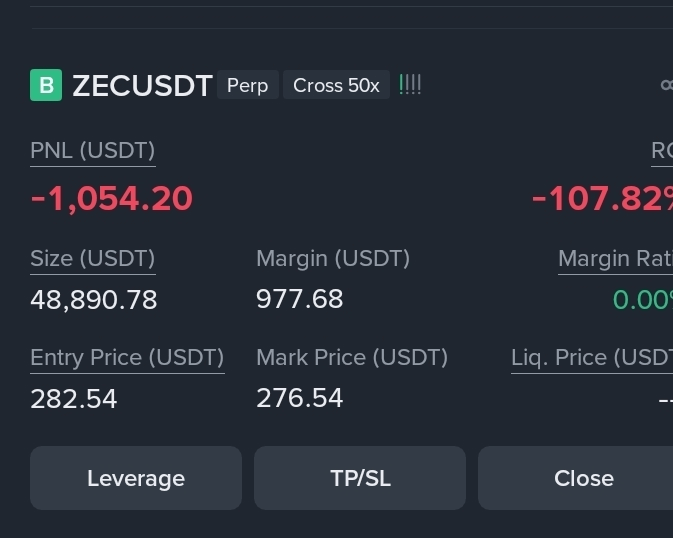Open the ZECUSDT contract name
The width and height of the screenshot is (673, 538).
point(142,85)
